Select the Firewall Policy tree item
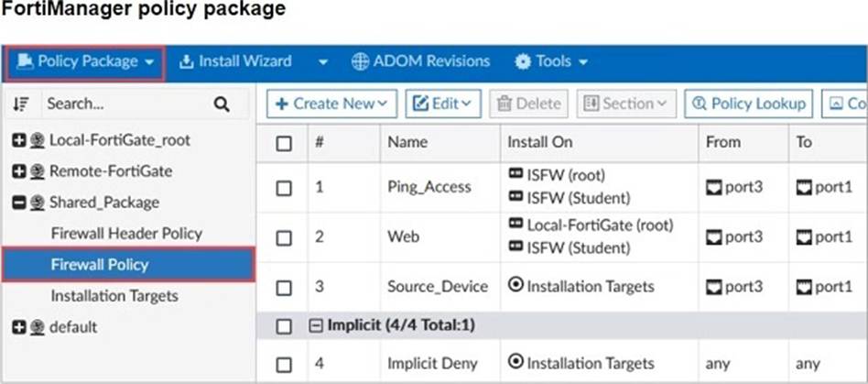This screenshot has height=384, width=868. (x=128, y=265)
